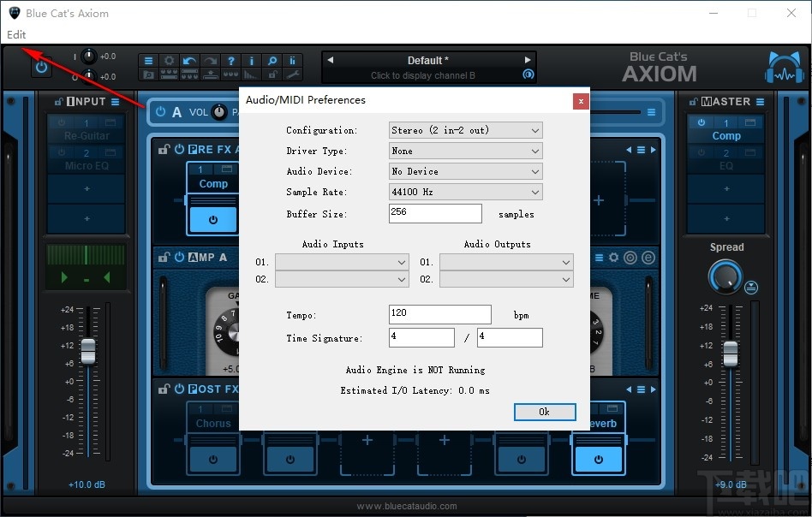The image size is (812, 517).
Task: Click the input level fader handle
Action: coord(88,351)
